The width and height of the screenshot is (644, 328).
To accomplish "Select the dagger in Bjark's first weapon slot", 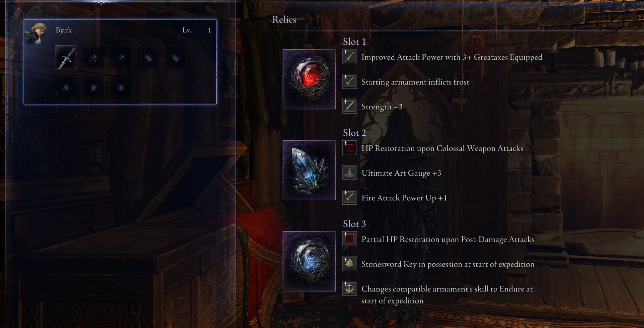I will [66, 58].
